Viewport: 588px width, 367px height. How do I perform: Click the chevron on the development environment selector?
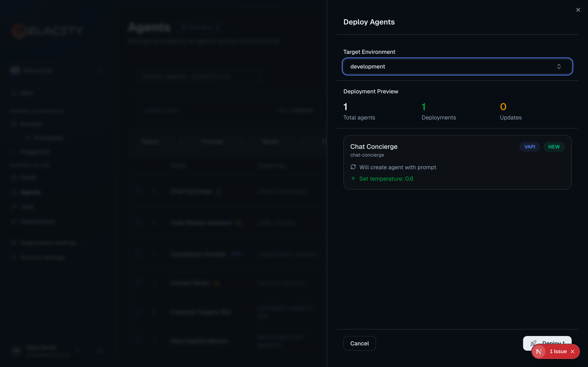click(x=559, y=66)
